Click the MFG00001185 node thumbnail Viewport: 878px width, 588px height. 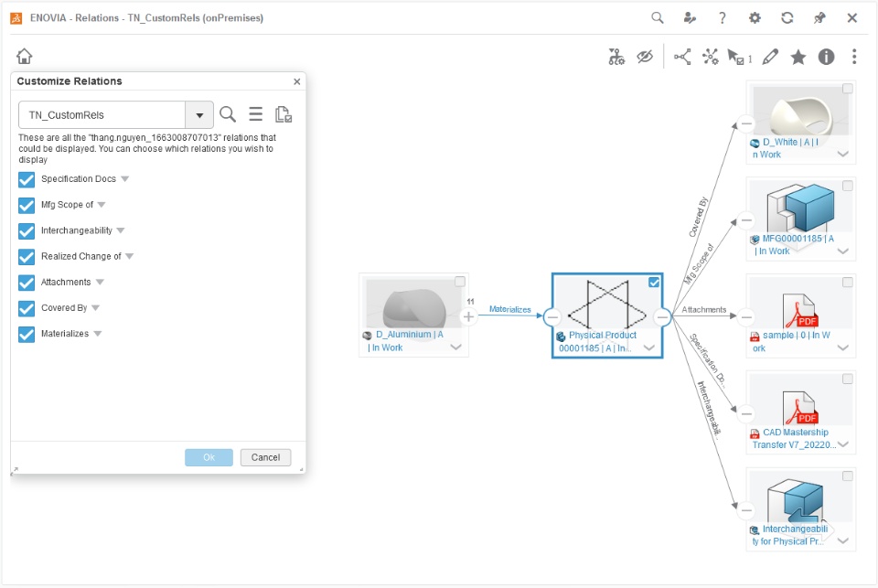[x=801, y=208]
